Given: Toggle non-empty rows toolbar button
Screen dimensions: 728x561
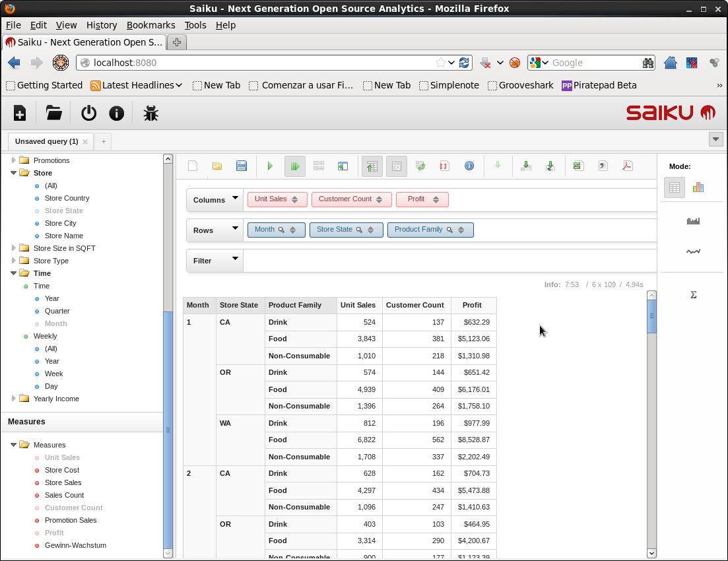Looking at the screenshot, I should click(396, 166).
